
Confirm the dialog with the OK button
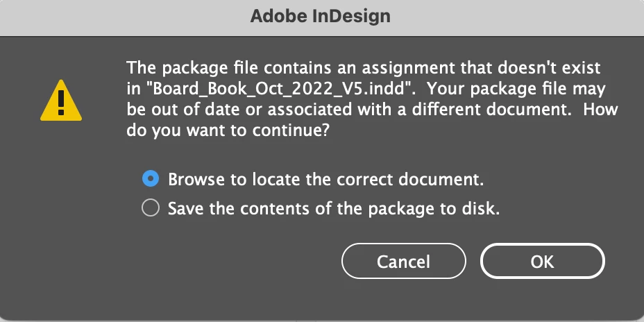click(x=542, y=262)
